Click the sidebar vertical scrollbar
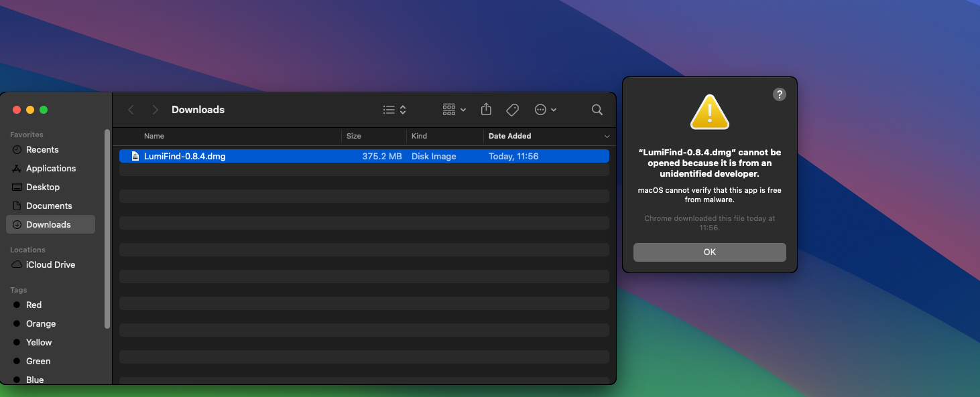Viewport: 980px width, 397px height. click(107, 228)
